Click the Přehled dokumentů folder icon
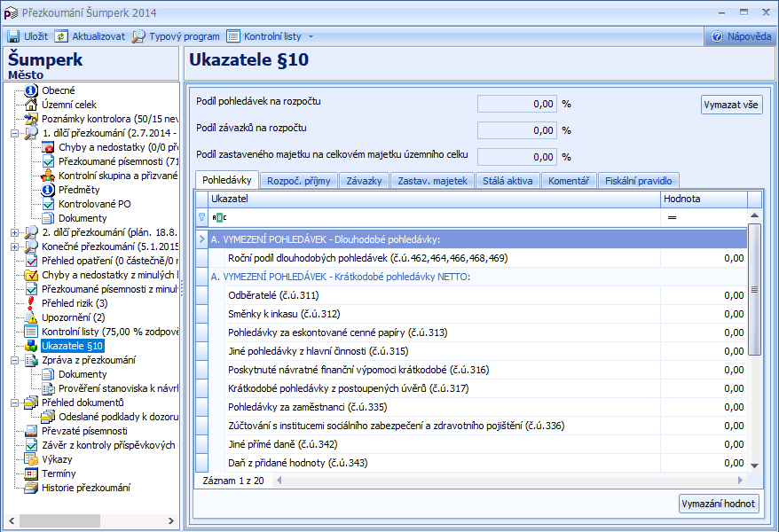 tap(31, 403)
